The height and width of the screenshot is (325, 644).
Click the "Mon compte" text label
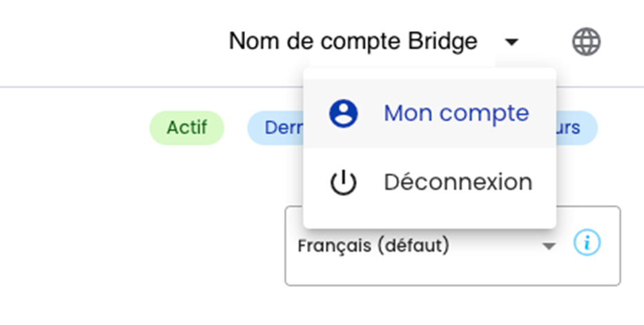point(456,113)
